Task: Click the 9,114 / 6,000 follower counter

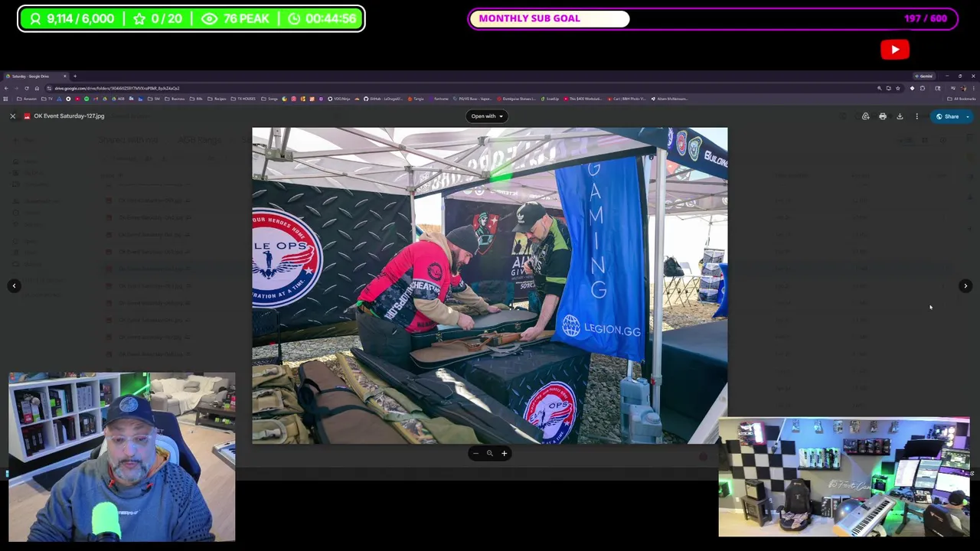Action: point(71,18)
